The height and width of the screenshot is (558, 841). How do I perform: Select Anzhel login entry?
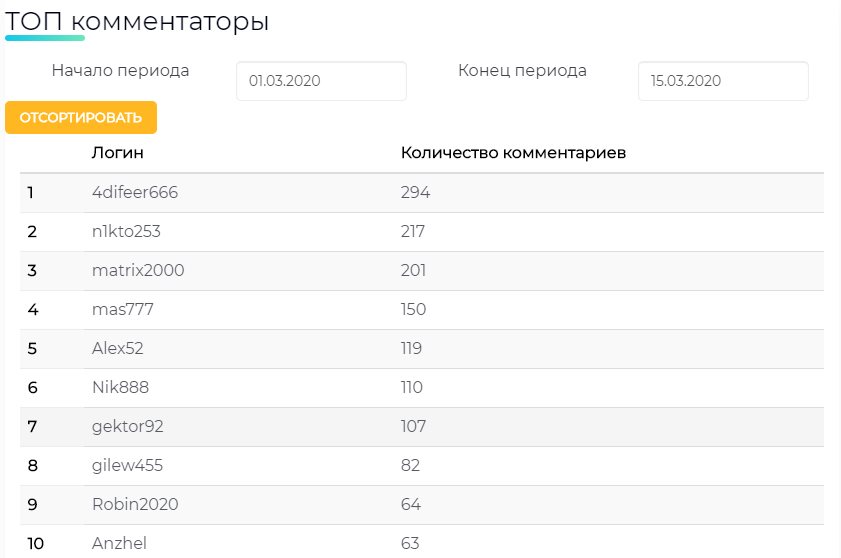pyautogui.click(x=119, y=544)
